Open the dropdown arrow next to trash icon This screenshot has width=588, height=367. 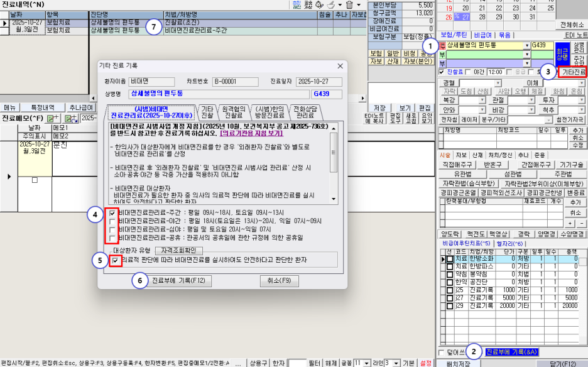(x=359, y=5)
